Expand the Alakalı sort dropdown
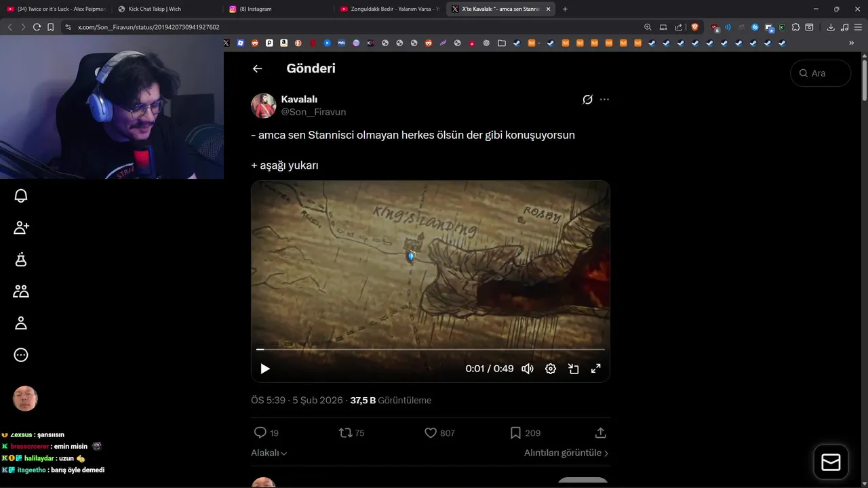 269,453
